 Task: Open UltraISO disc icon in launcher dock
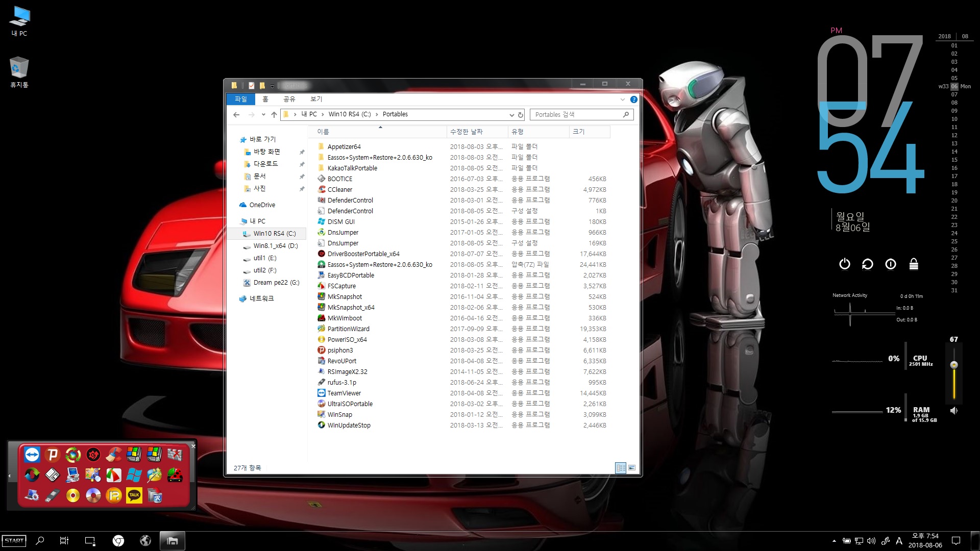coord(93,495)
